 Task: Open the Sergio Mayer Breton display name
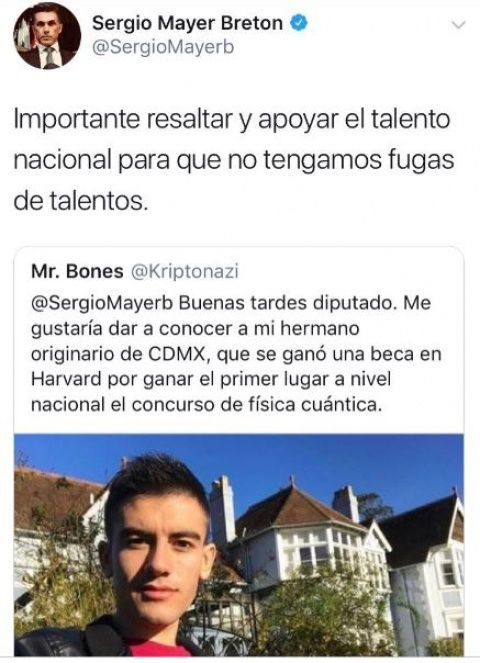[187, 23]
